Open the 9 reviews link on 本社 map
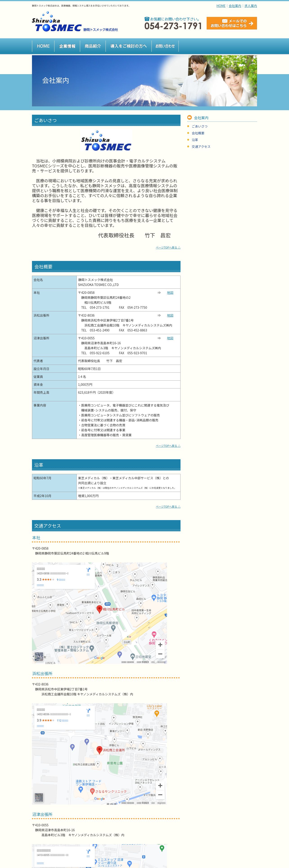 [61, 580]
